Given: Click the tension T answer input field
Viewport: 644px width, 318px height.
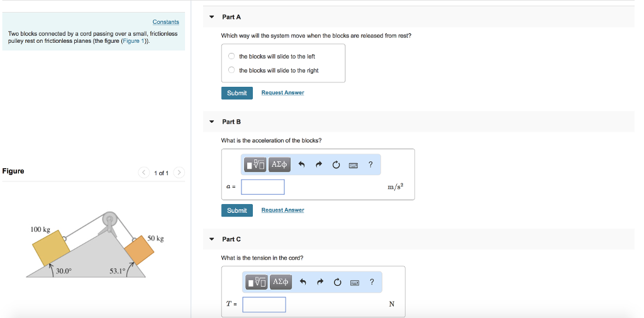Looking at the screenshot, I should pyautogui.click(x=264, y=305).
